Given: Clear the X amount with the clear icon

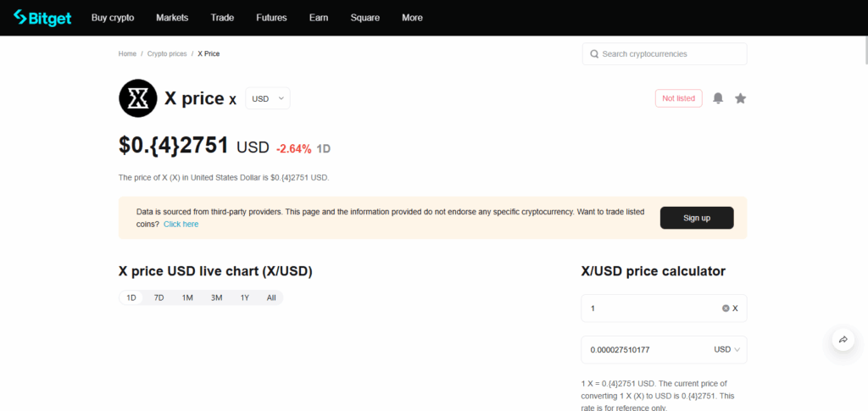Looking at the screenshot, I should coord(726,308).
